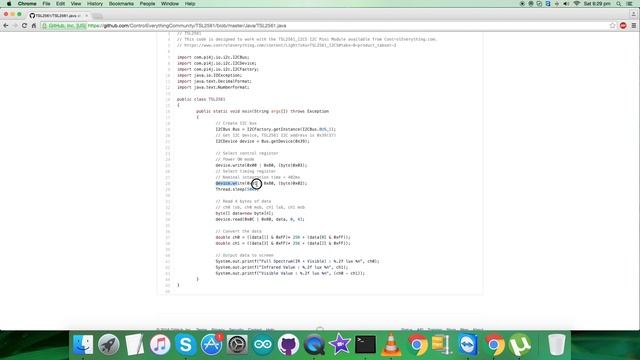This screenshot has height=360, width=640.
Task: Launch iMovie star icon in dock
Action: point(340,345)
